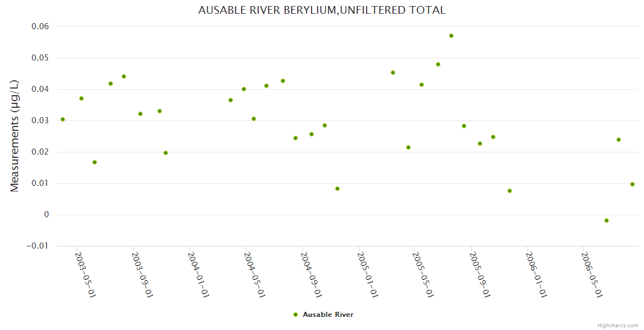Viewport: 644px width, 330px height.
Task: Select the leftmost data point on chart
Action: (63, 119)
